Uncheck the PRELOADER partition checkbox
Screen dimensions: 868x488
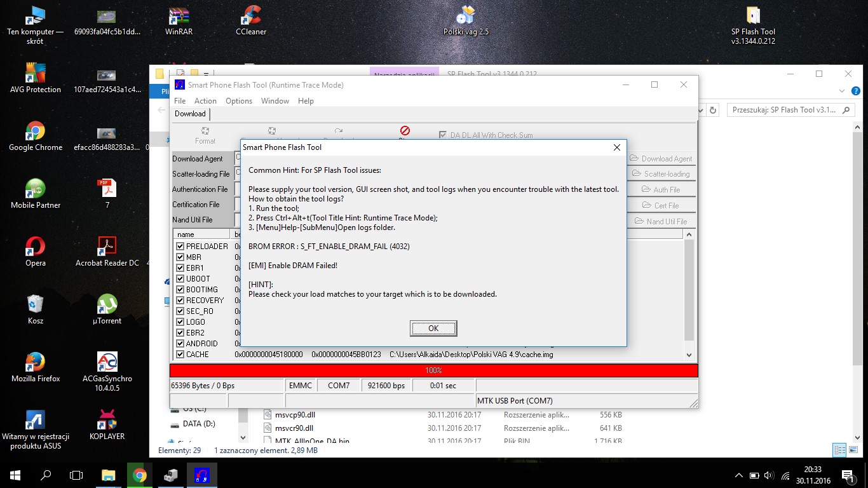tap(180, 247)
